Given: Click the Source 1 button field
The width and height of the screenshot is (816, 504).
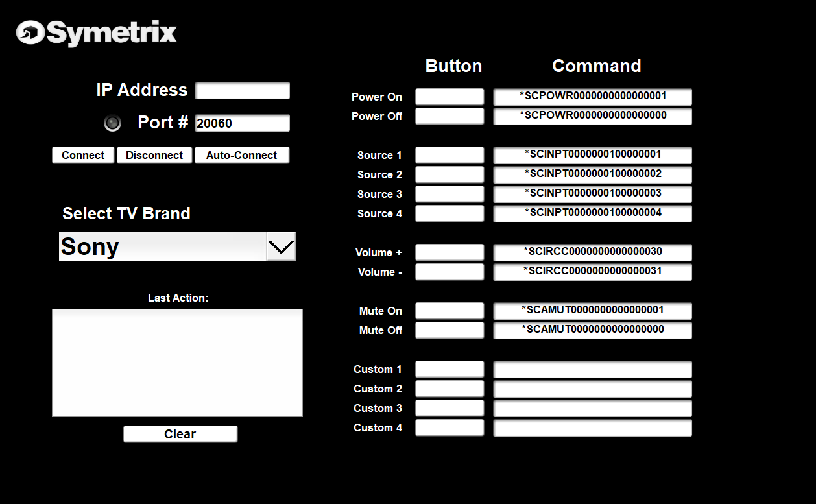Looking at the screenshot, I should 450,155.
